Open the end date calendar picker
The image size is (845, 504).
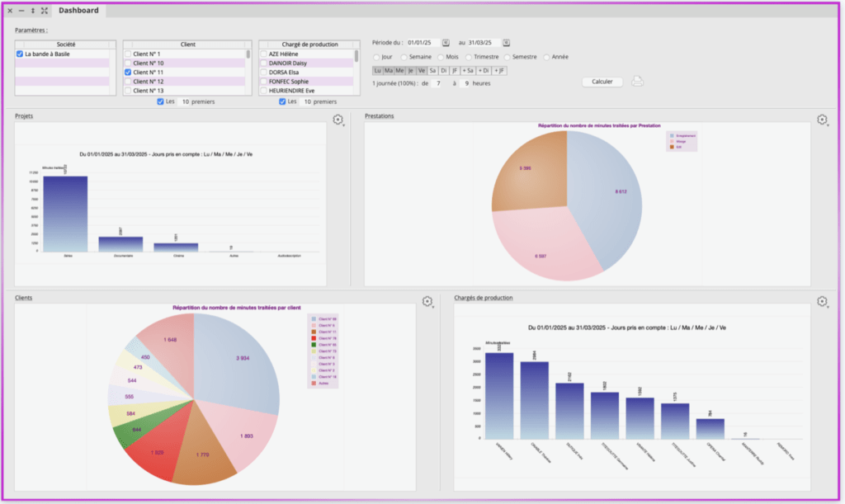(x=507, y=43)
